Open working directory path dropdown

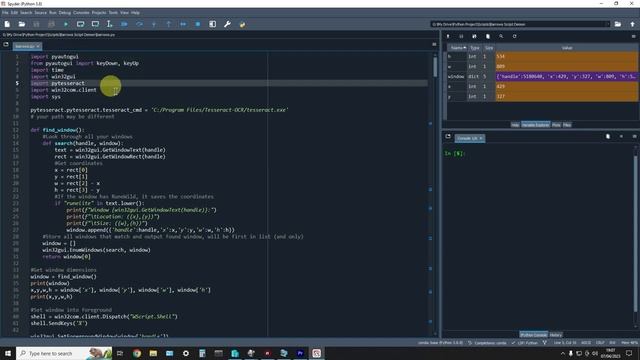coord(607,24)
